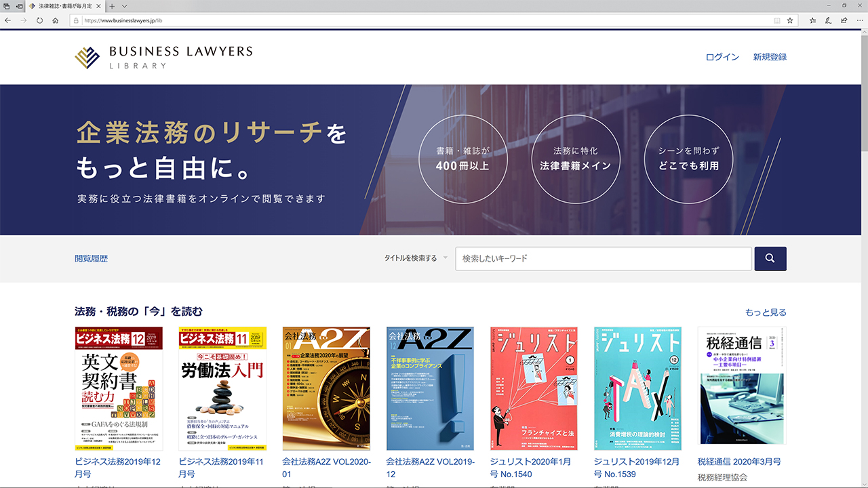
Task: Open ビジネス法務 12 英文契約書 cover thumbnail
Action: tap(119, 388)
